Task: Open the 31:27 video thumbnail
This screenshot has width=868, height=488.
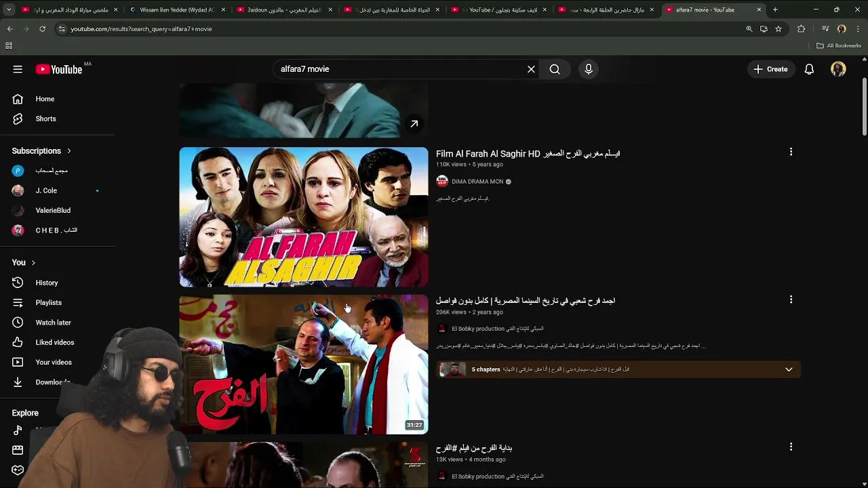Action: (x=304, y=365)
